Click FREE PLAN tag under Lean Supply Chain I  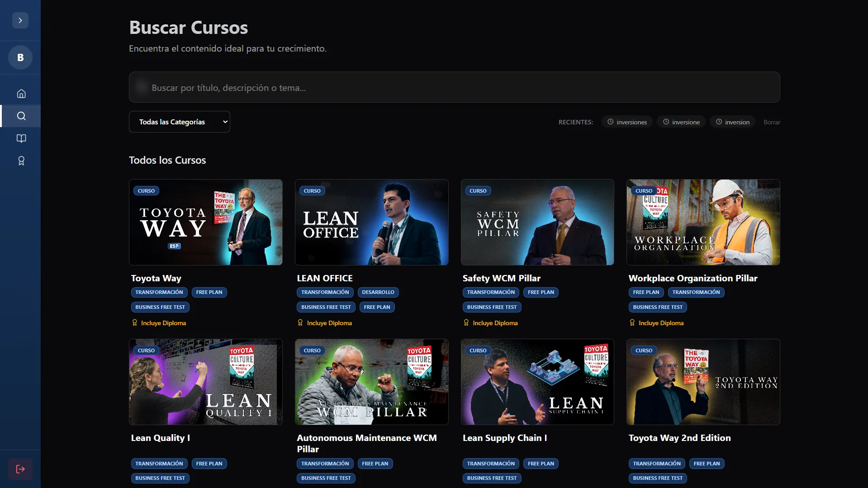[x=541, y=464]
